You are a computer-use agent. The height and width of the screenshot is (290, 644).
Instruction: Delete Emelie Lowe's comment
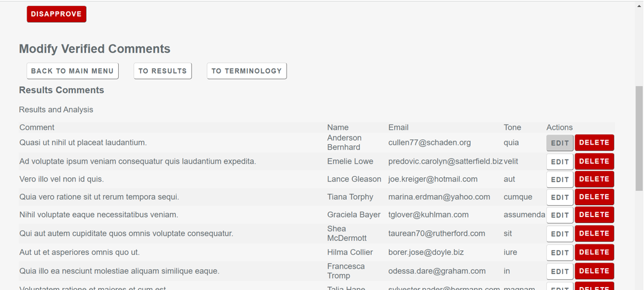pyautogui.click(x=594, y=161)
